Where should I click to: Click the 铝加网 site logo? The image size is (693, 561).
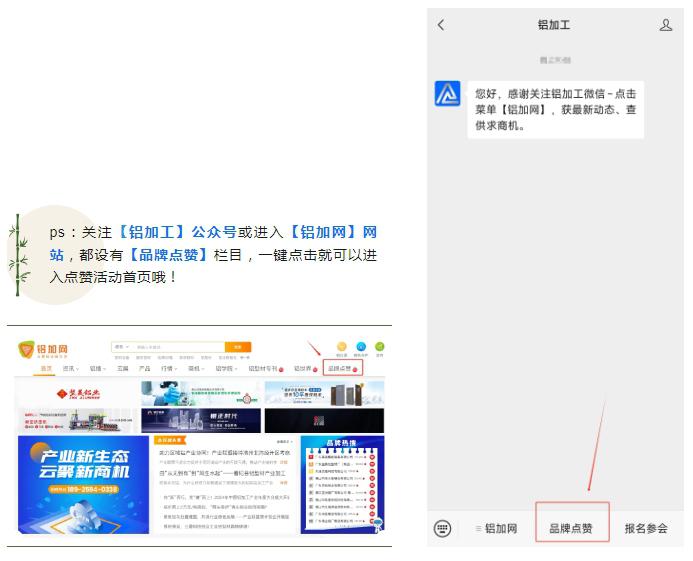(43, 350)
